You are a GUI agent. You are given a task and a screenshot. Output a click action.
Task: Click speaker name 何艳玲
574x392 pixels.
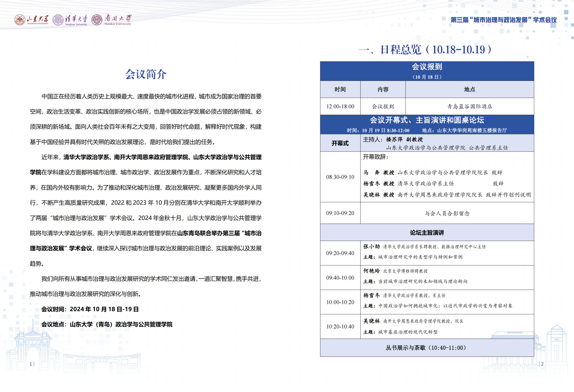click(371, 271)
